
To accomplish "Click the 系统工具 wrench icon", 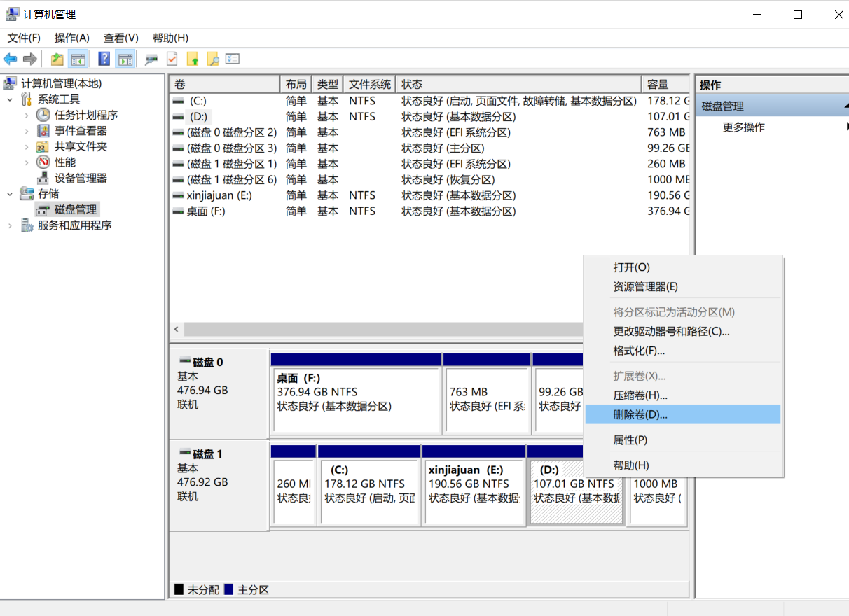I will pyautogui.click(x=27, y=99).
